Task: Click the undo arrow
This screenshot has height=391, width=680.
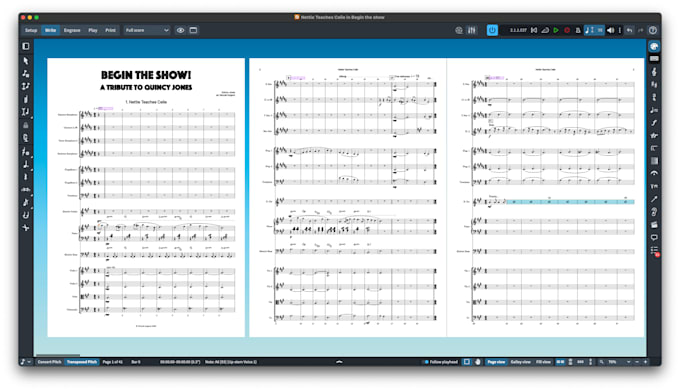Action: (x=629, y=30)
